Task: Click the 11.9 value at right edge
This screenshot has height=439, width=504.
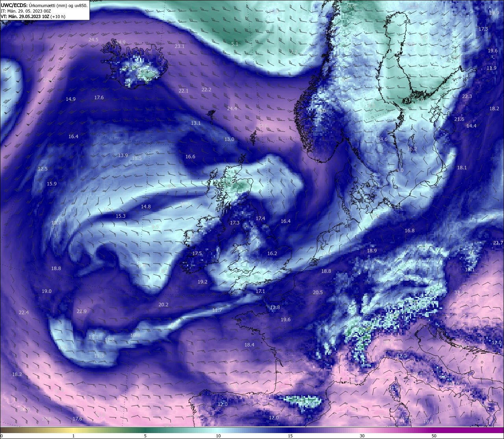Action: (491, 68)
